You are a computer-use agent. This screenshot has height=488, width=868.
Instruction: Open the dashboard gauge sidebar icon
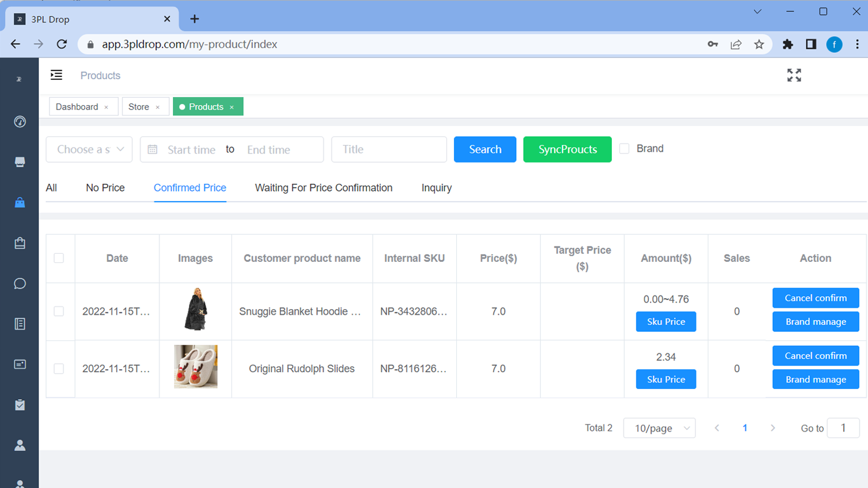[20, 121]
